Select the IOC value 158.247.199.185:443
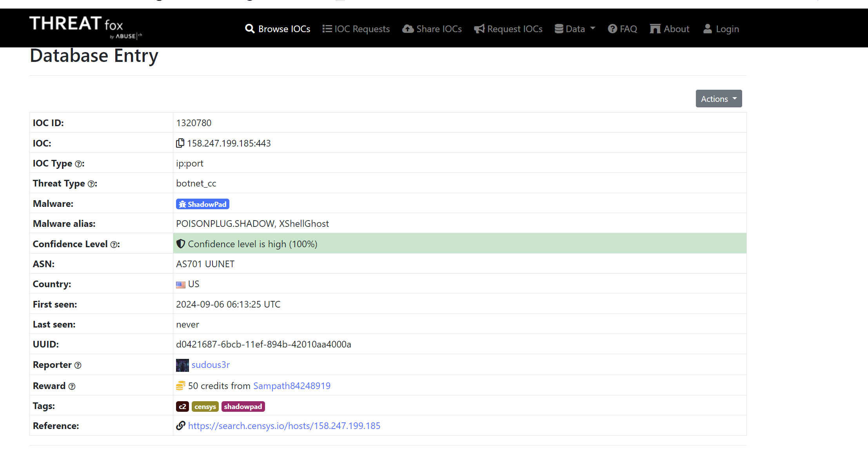 point(229,143)
